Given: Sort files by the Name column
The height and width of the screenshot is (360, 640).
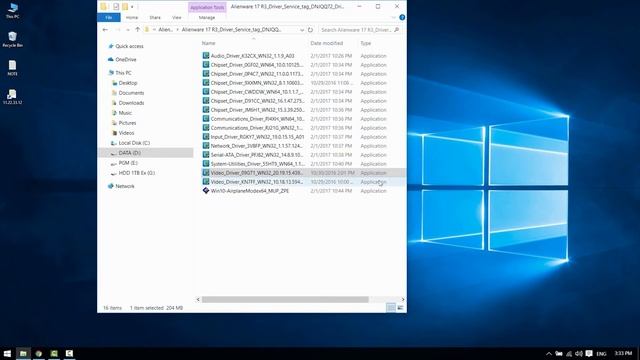Looking at the screenshot, I should (x=208, y=43).
